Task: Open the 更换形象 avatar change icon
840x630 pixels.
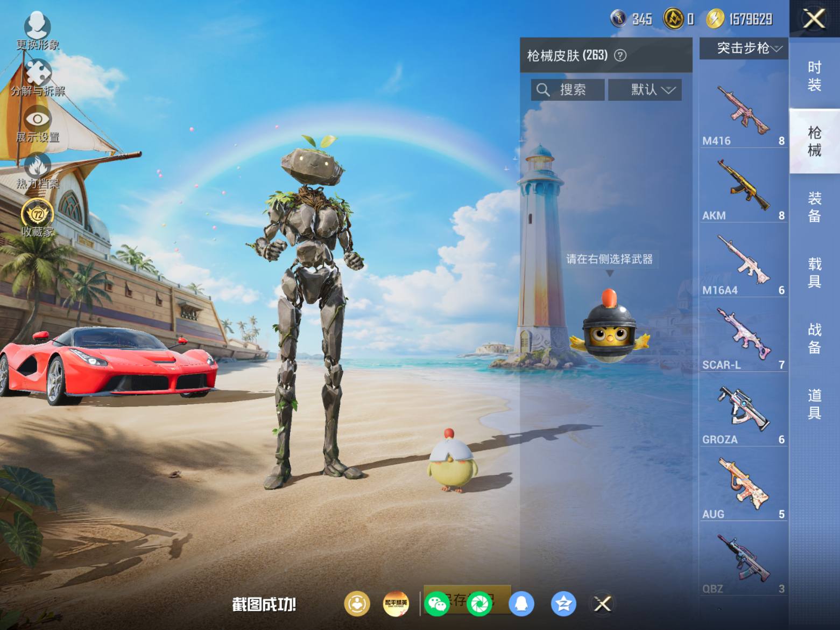Action: tap(37, 31)
